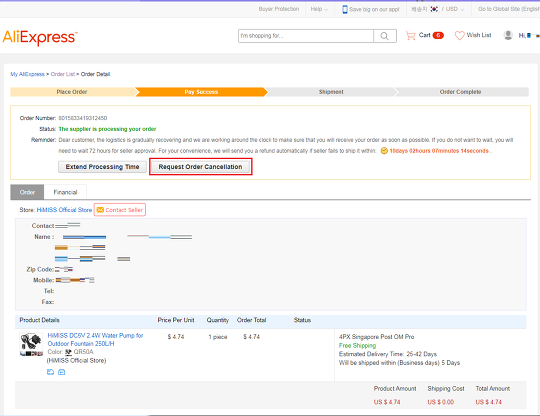Open the HiMISS Official Store link
Screen dimensions: 540x416
point(64,210)
